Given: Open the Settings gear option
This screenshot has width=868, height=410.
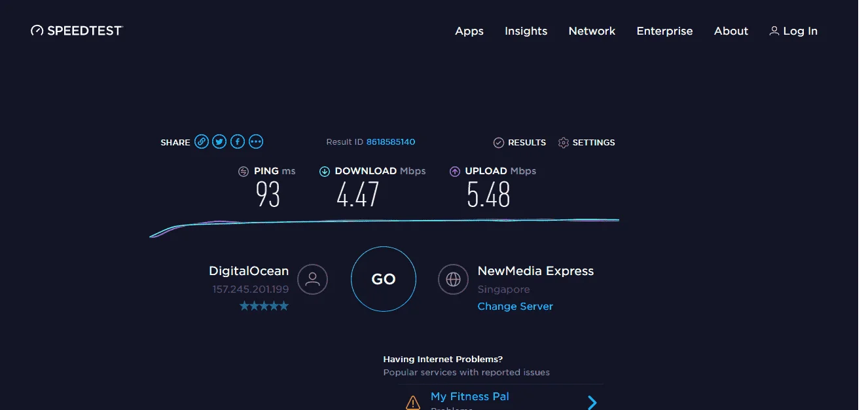Looking at the screenshot, I should click(587, 142).
